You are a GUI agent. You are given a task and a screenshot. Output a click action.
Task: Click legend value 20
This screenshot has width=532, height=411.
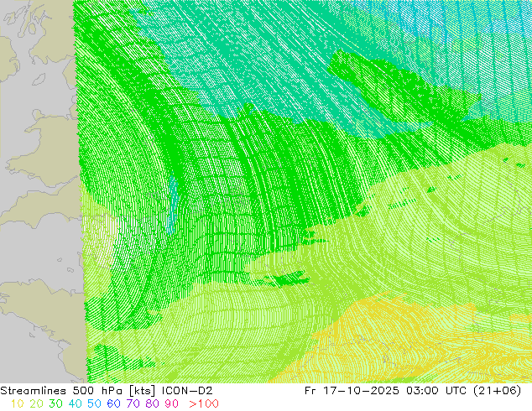tap(36, 403)
